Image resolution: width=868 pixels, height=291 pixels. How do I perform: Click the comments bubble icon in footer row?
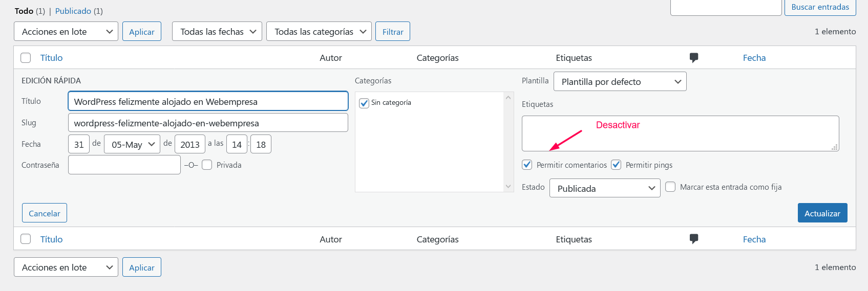(694, 239)
